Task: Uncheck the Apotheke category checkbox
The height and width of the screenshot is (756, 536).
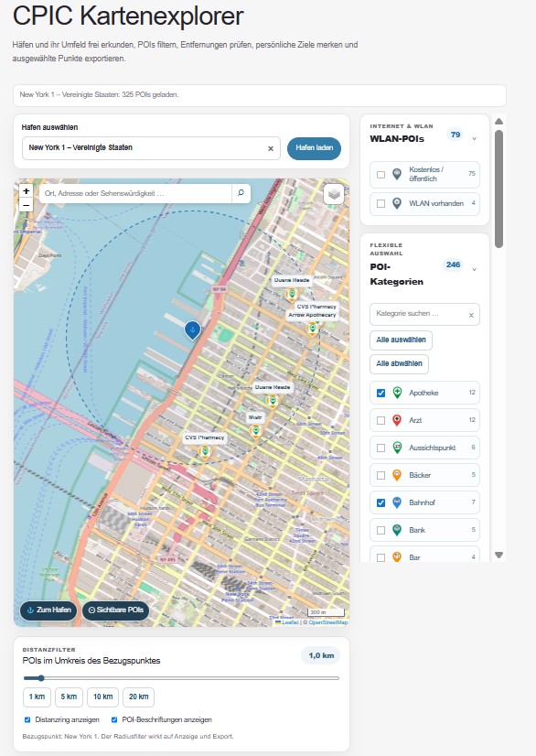Action: (381, 393)
